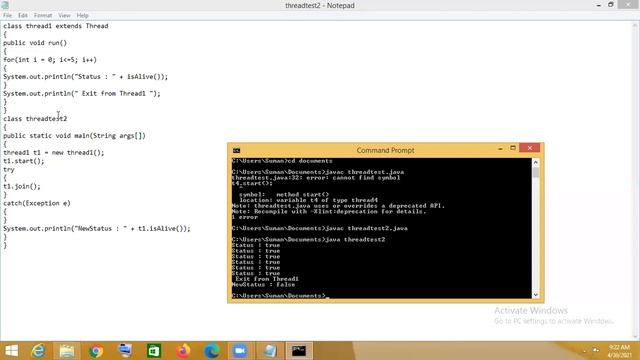Launch Firefox from the taskbar

[183, 351]
